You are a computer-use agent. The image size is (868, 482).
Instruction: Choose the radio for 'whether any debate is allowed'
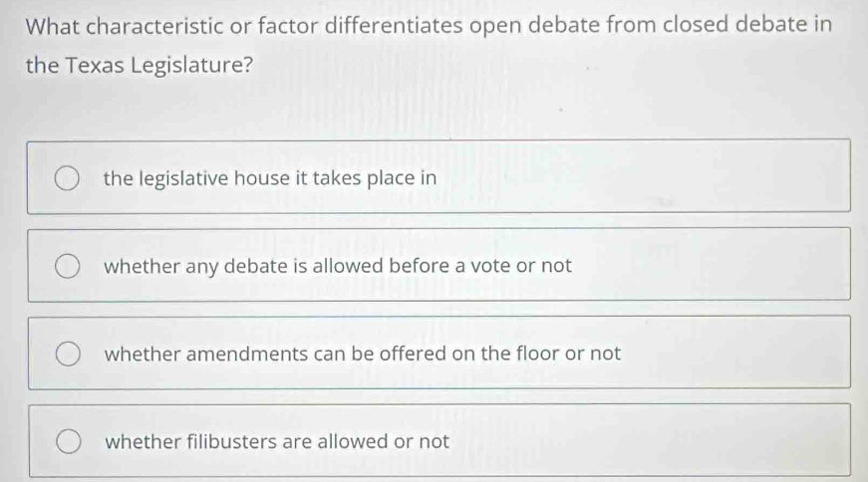click(x=67, y=267)
